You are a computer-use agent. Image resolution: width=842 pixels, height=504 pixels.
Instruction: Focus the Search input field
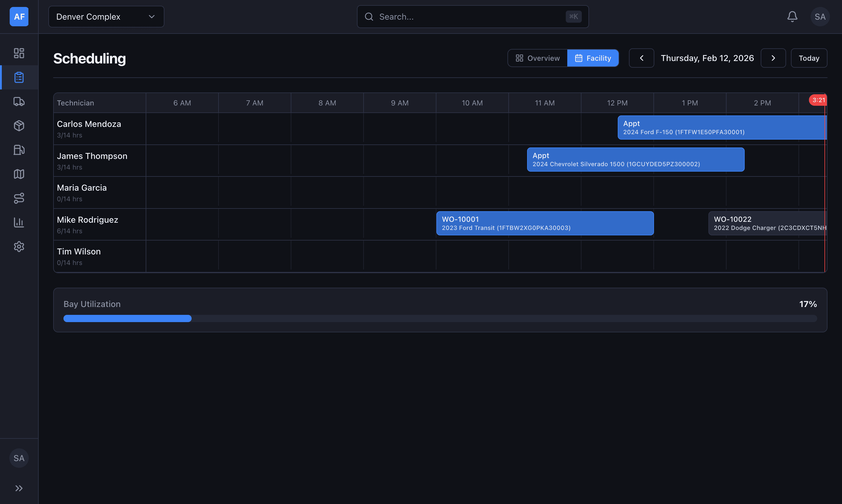click(x=472, y=17)
